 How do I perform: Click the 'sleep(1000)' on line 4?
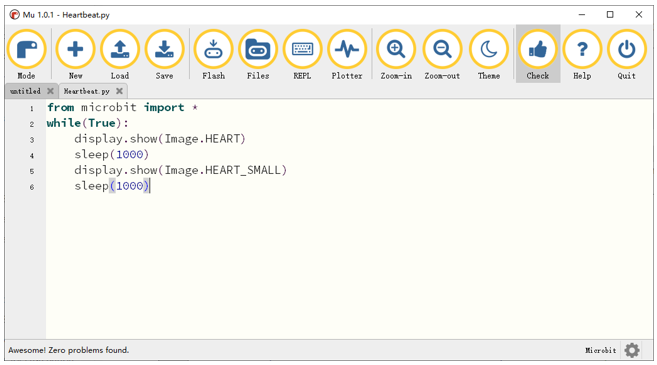pos(111,155)
